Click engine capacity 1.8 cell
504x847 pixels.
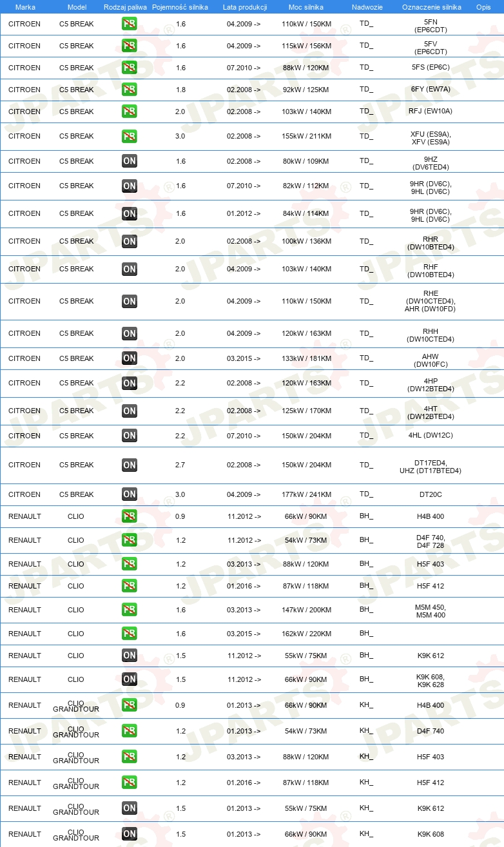(180, 90)
